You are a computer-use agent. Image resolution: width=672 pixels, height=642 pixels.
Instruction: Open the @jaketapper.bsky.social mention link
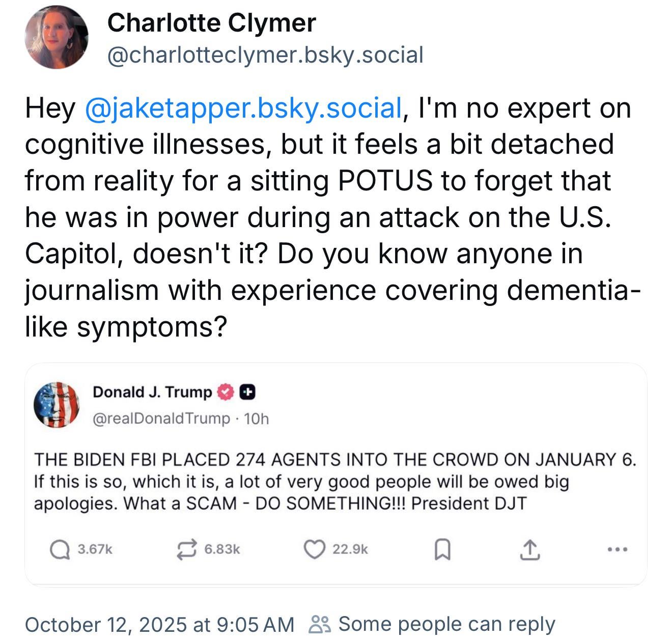click(x=244, y=108)
